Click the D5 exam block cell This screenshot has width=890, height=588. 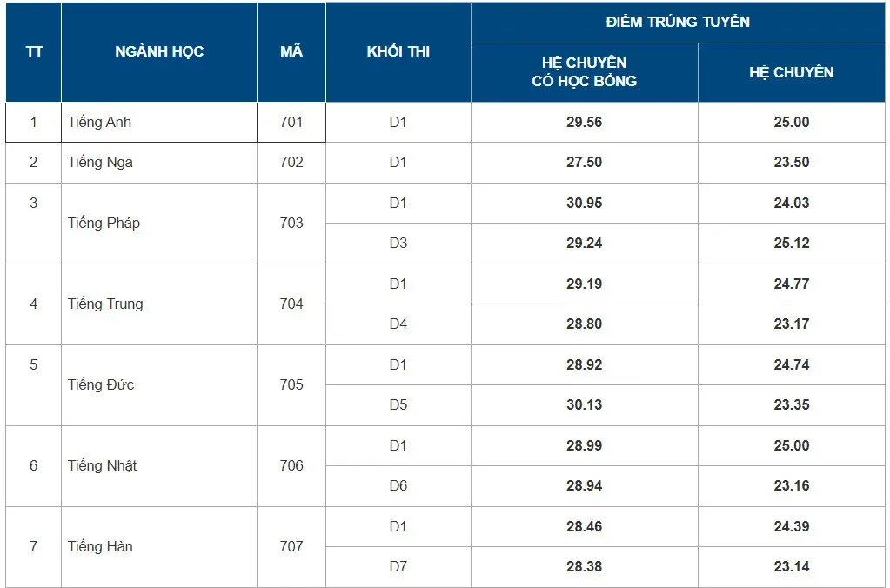398,404
